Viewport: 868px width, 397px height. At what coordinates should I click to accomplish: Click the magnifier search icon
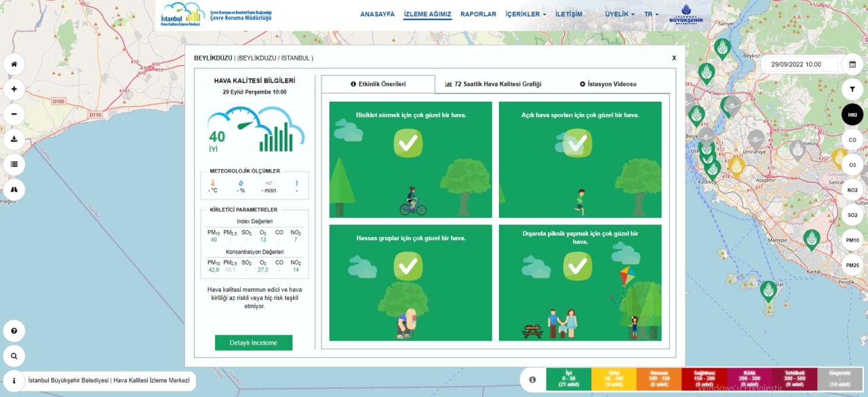tap(14, 356)
